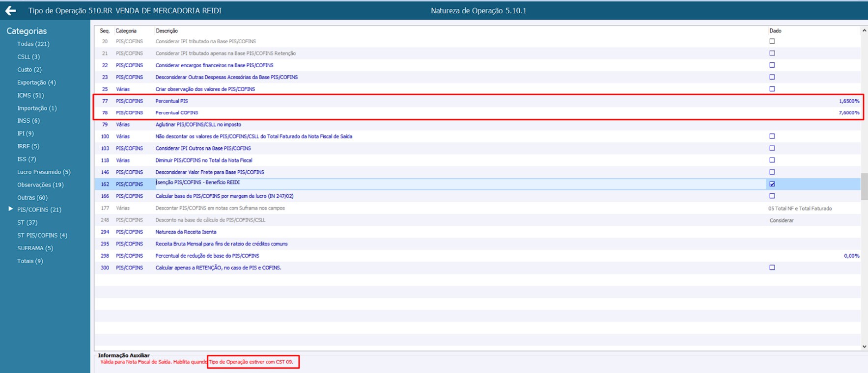Image resolution: width=868 pixels, height=373 pixels.
Task: Select row 78 Percentual COFINS description
Action: point(177,113)
